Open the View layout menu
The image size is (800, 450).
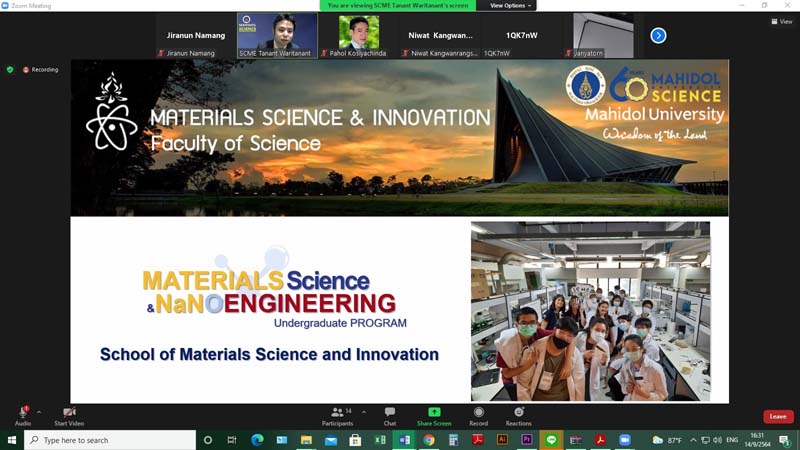pos(781,21)
